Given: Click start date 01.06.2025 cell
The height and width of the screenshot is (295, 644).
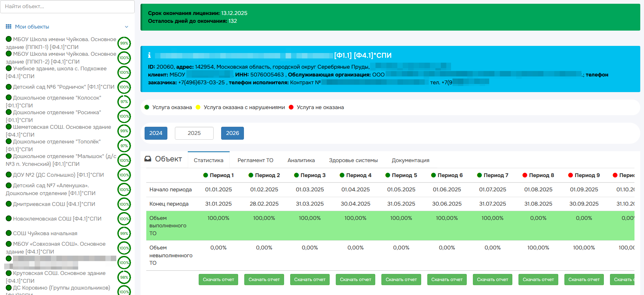Looking at the screenshot, I should [447, 189].
